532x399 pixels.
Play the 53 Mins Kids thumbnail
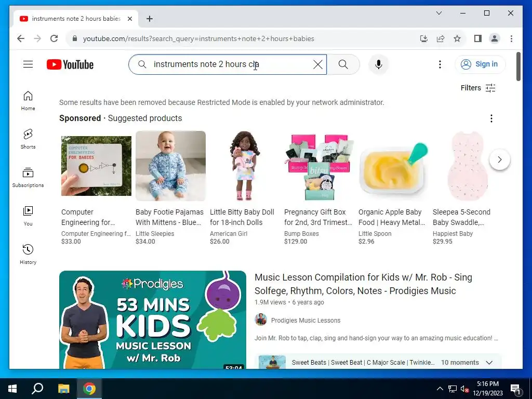point(152,320)
